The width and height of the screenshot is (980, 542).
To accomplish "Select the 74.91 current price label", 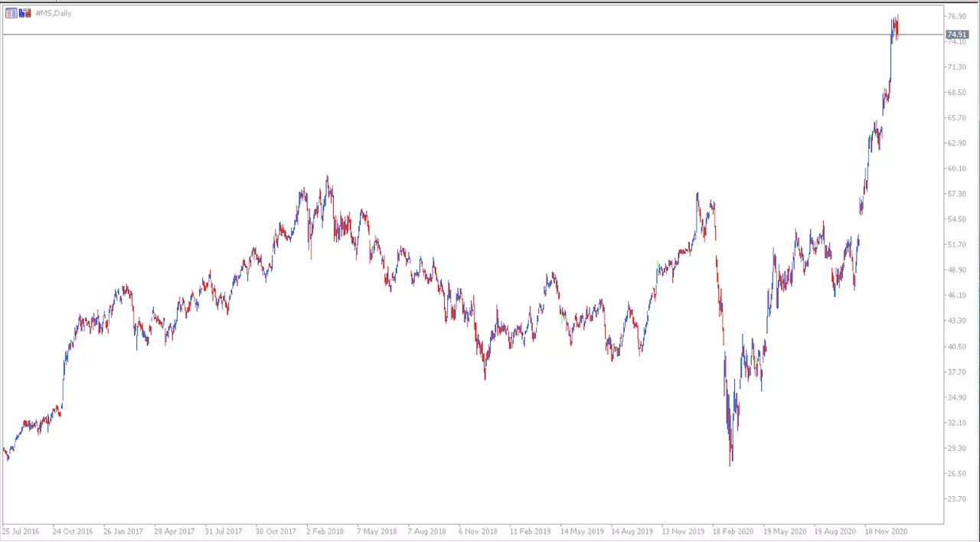I will tap(957, 34).
